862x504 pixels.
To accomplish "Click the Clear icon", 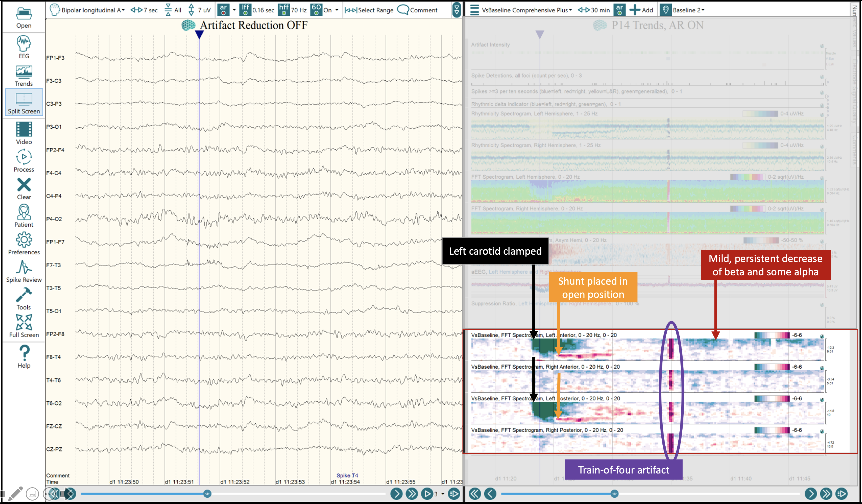I will tap(24, 189).
